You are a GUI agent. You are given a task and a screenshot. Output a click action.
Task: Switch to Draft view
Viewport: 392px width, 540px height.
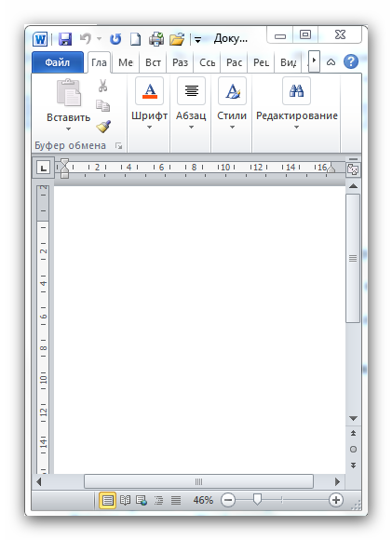point(176,500)
